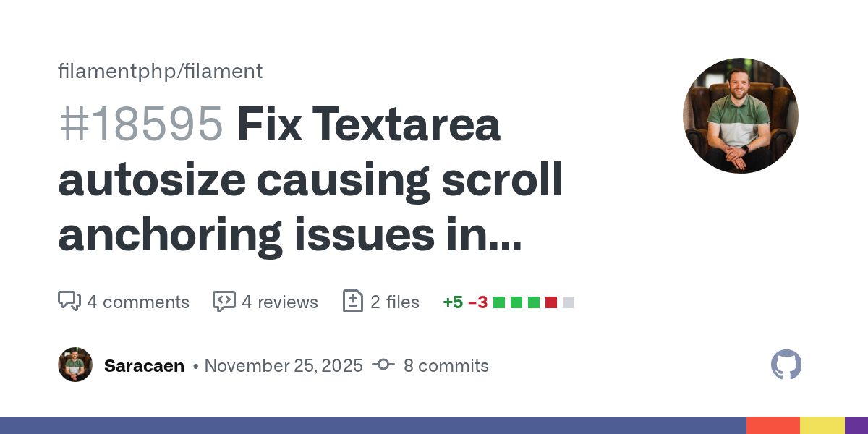The height and width of the screenshot is (434, 868).
Task: Click the comments speech bubble icon
Action: click(x=69, y=301)
